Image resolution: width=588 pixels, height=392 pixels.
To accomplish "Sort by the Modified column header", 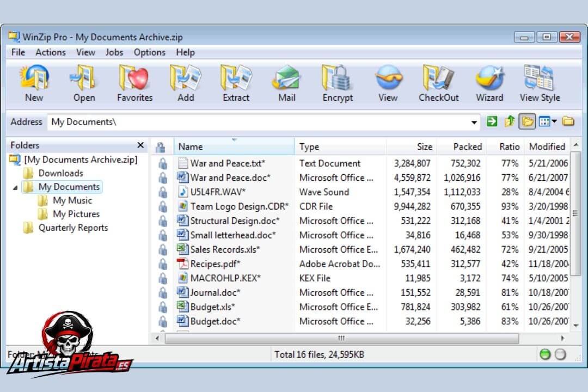I will pyautogui.click(x=547, y=146).
